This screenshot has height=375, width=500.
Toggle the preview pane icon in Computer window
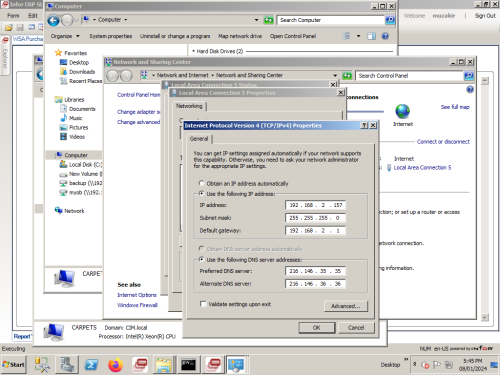(371, 36)
